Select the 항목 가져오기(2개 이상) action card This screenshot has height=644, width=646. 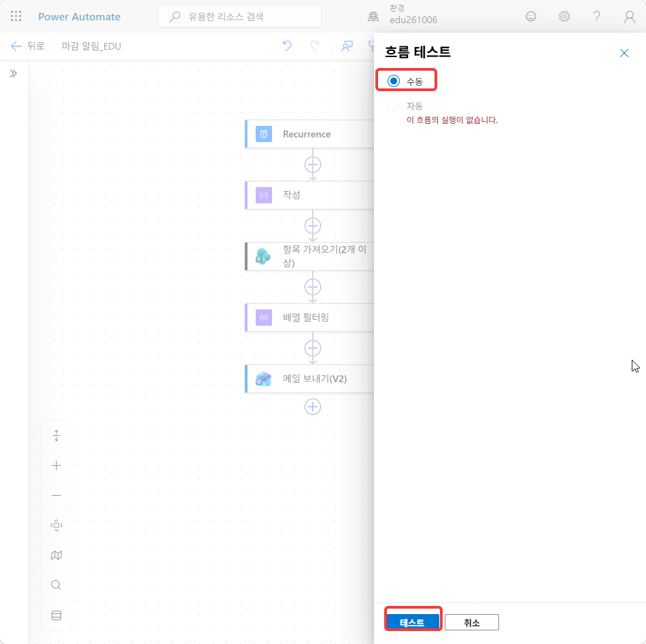coord(309,256)
